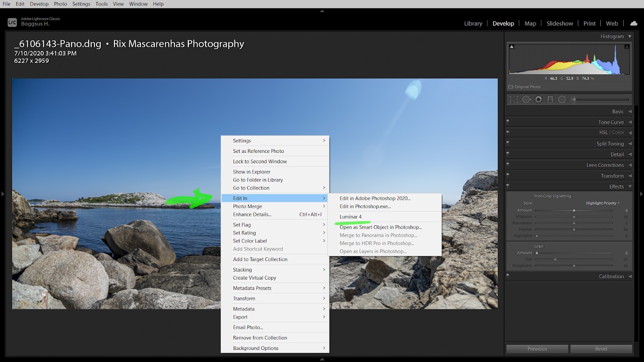The image size is (644, 362).
Task: Click the Reset button
Action: pos(601,349)
